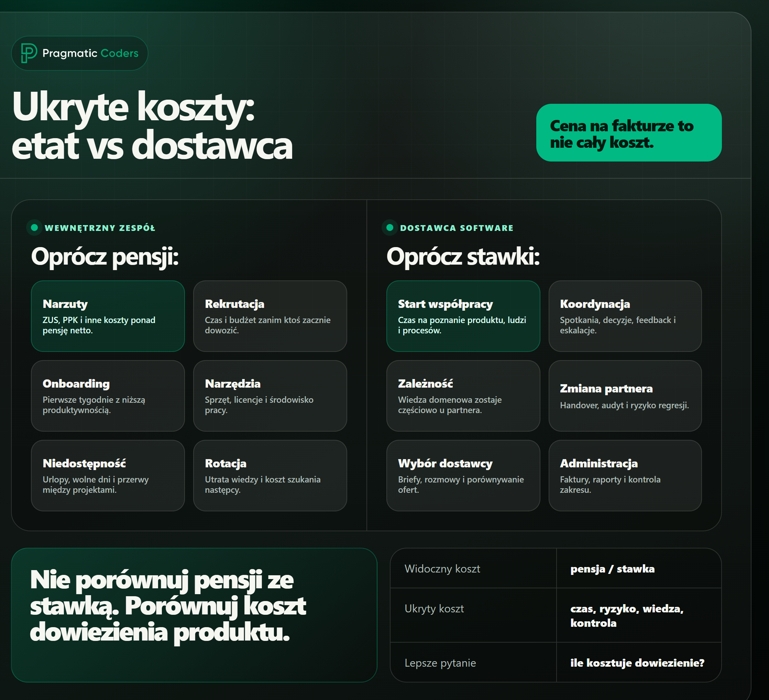The width and height of the screenshot is (769, 700).
Task: Click the 'Oprócz pensji:' heading
Action: (105, 257)
